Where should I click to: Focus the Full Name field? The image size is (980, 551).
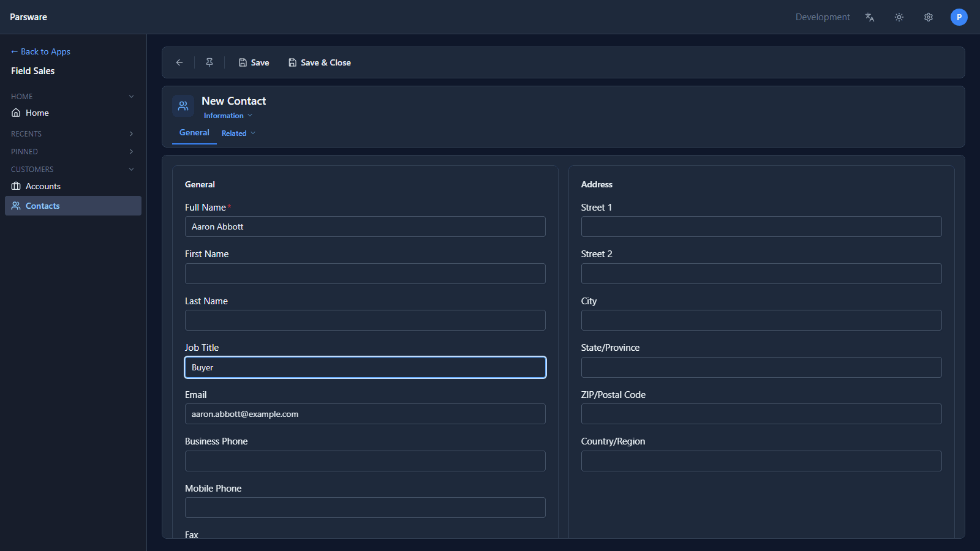point(365,227)
